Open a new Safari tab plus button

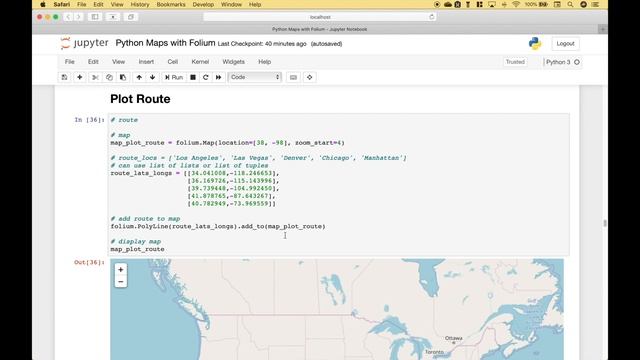[603, 29]
